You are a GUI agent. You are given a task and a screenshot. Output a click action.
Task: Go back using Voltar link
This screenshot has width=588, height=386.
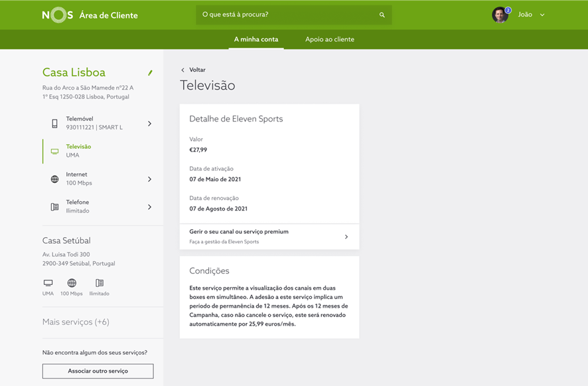[x=194, y=70]
